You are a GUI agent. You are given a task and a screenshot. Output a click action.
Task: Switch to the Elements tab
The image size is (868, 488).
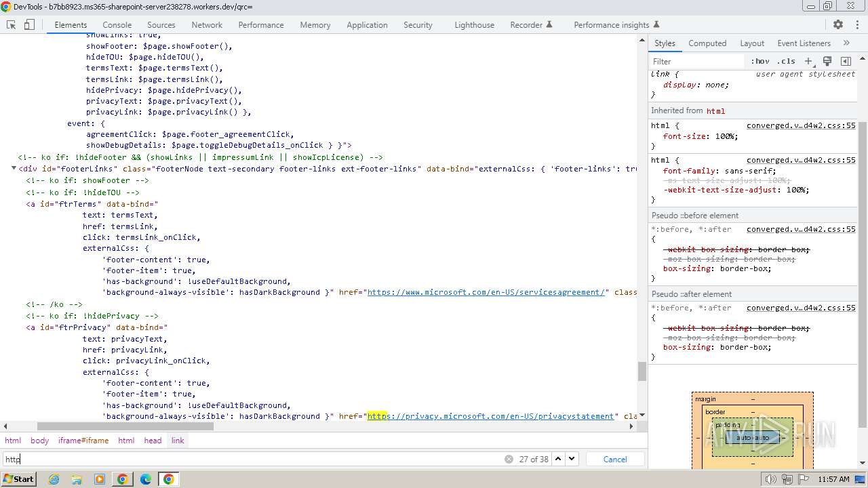pos(71,24)
